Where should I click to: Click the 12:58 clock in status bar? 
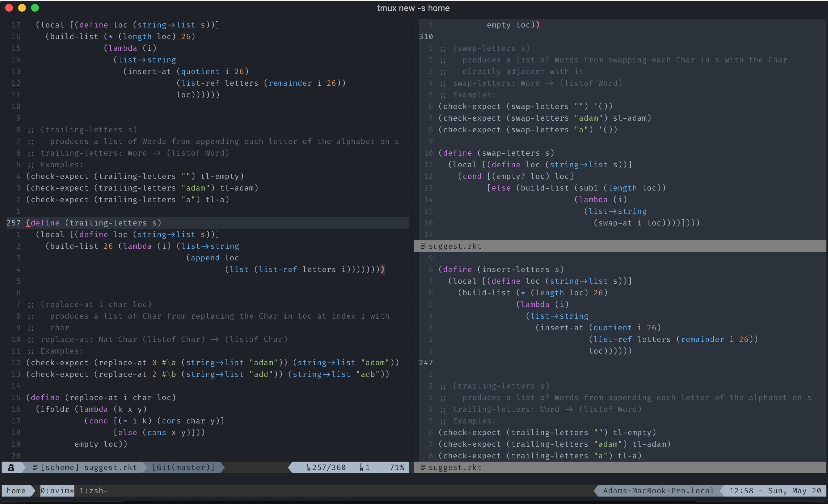(741, 490)
